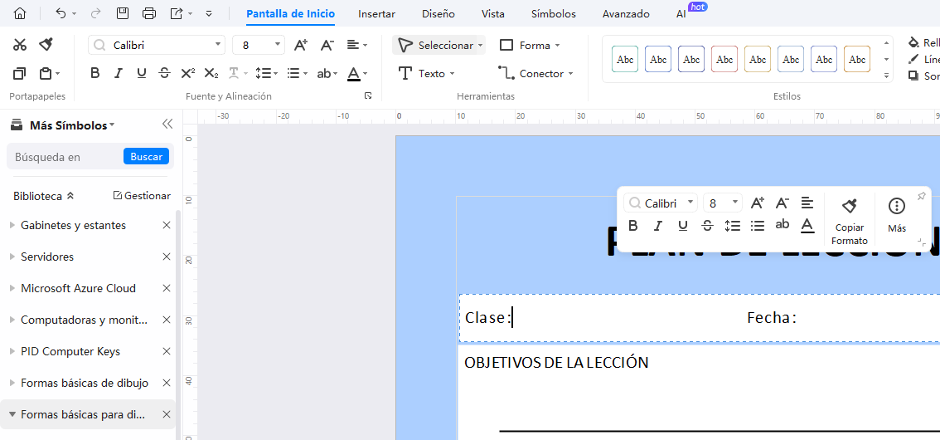Toggle underline in the ribbon
The height and width of the screenshot is (441, 941).
coord(142,73)
